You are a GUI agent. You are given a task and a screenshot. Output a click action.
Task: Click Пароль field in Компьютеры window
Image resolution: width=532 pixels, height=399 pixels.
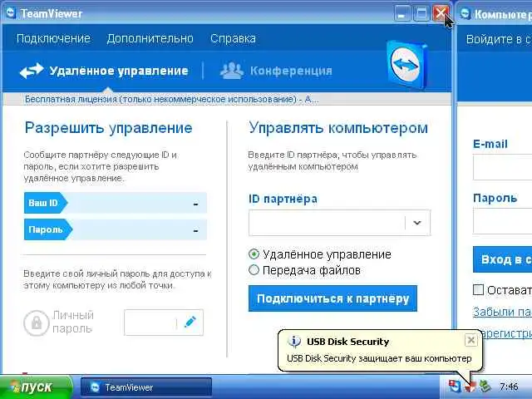[x=502, y=221]
